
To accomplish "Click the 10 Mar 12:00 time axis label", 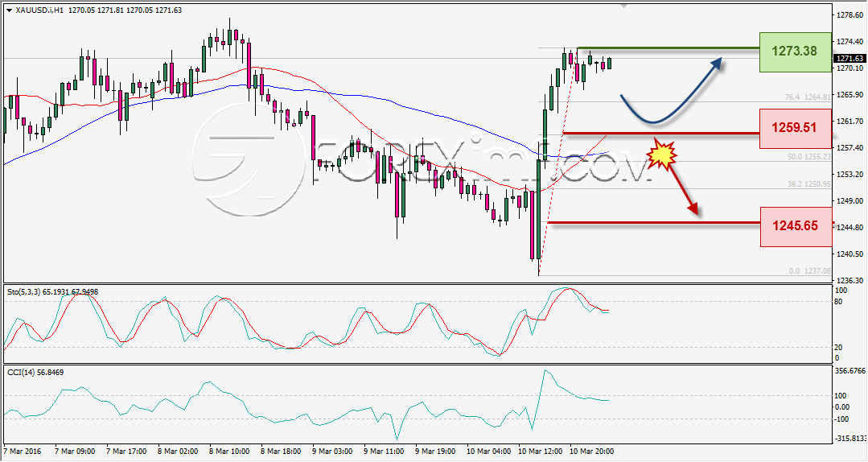I will 541,452.
